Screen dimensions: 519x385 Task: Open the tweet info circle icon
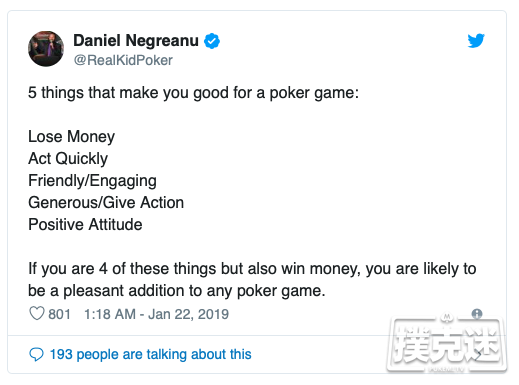coord(477,313)
